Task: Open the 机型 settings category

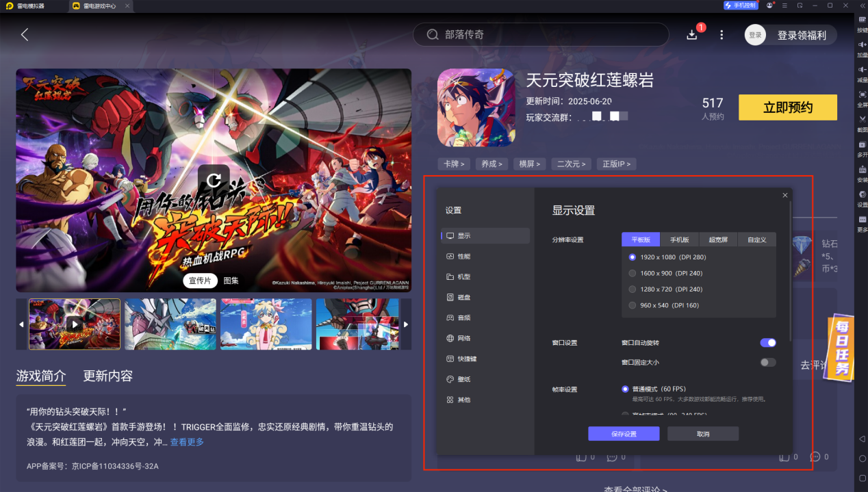Action: pos(485,276)
